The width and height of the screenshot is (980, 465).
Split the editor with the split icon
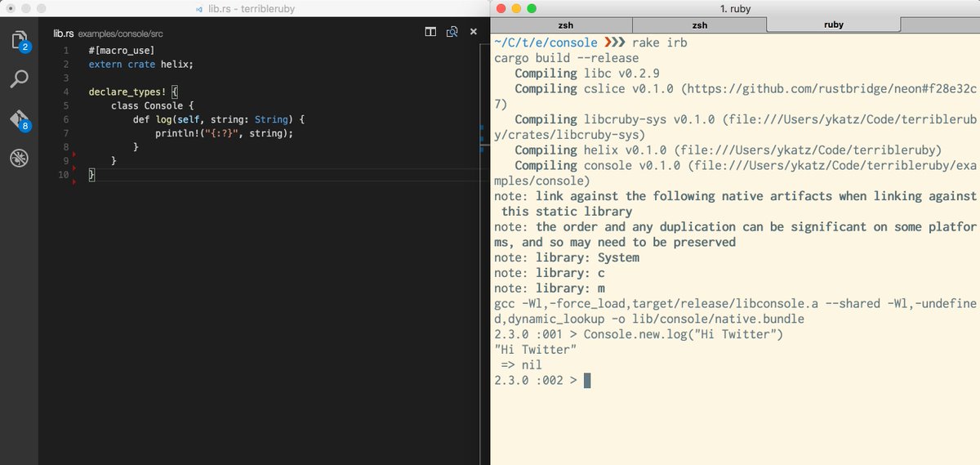430,32
